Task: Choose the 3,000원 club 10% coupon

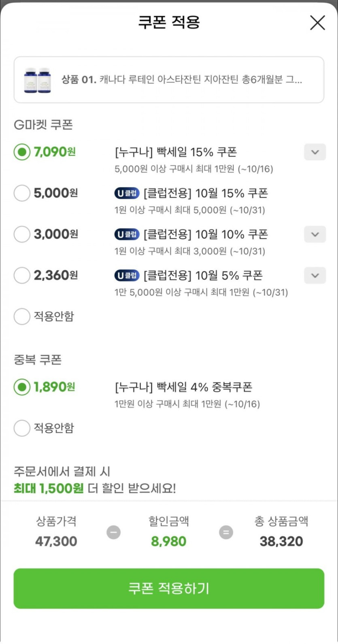Action: 22,234
